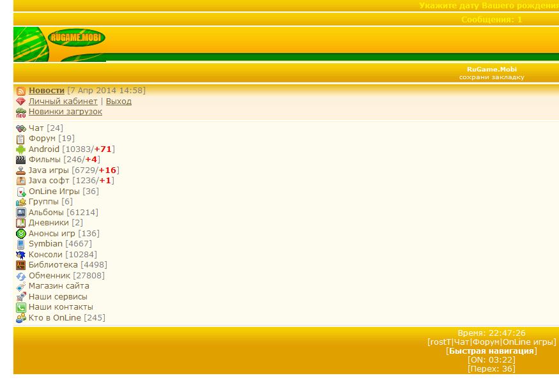Screen dimensions: 559x392
Task: Click the Sonic icon next to Консоли
Action: pyautogui.click(x=21, y=255)
